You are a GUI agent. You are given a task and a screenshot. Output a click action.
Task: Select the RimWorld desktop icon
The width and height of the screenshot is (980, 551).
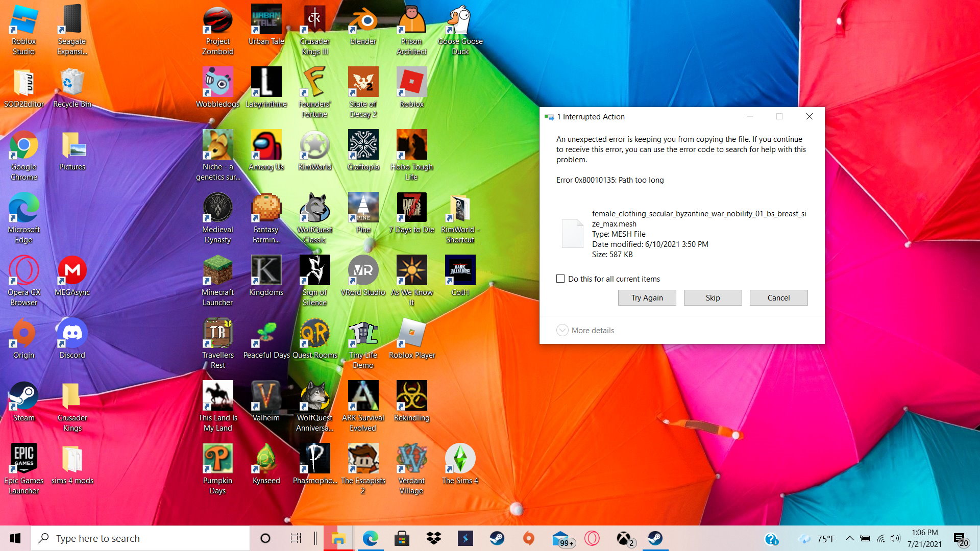314,151
